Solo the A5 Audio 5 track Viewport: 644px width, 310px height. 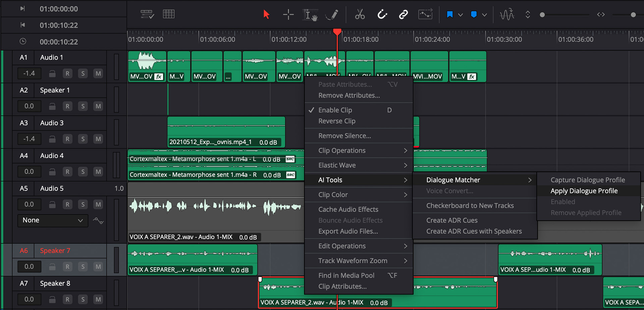click(83, 205)
